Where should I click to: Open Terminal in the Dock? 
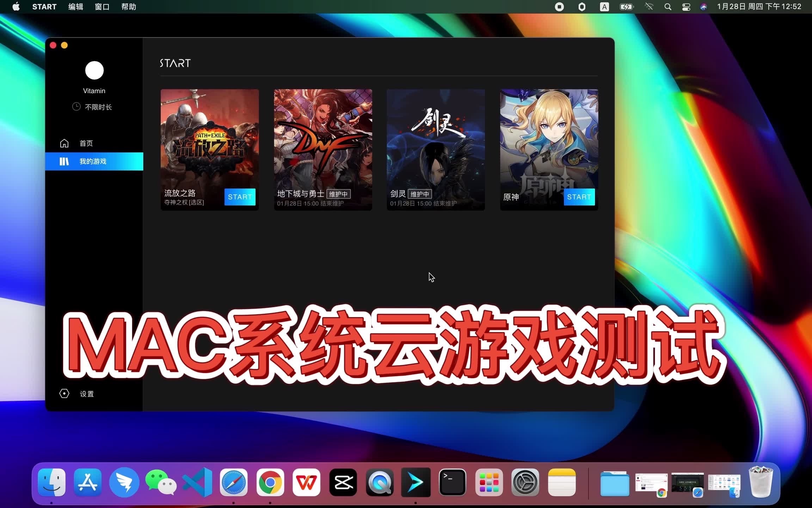point(452,482)
